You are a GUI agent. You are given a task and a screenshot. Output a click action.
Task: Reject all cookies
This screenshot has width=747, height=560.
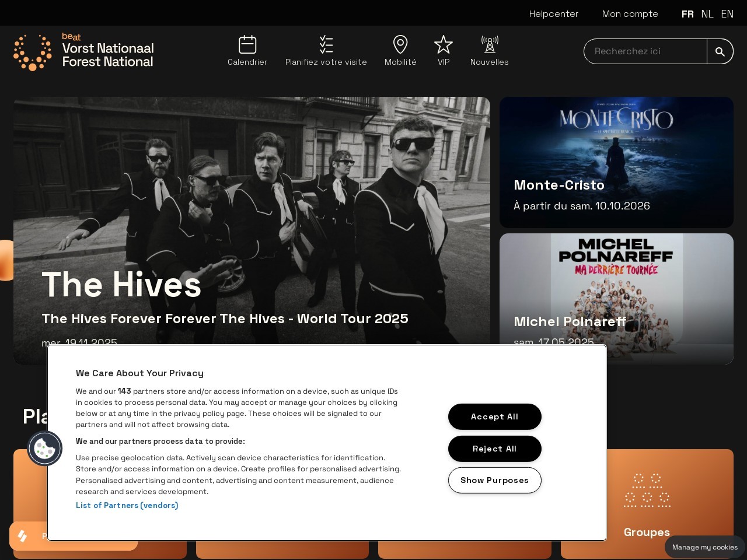495,449
